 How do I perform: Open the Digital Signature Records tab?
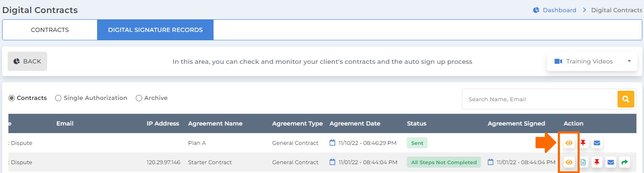(x=155, y=30)
